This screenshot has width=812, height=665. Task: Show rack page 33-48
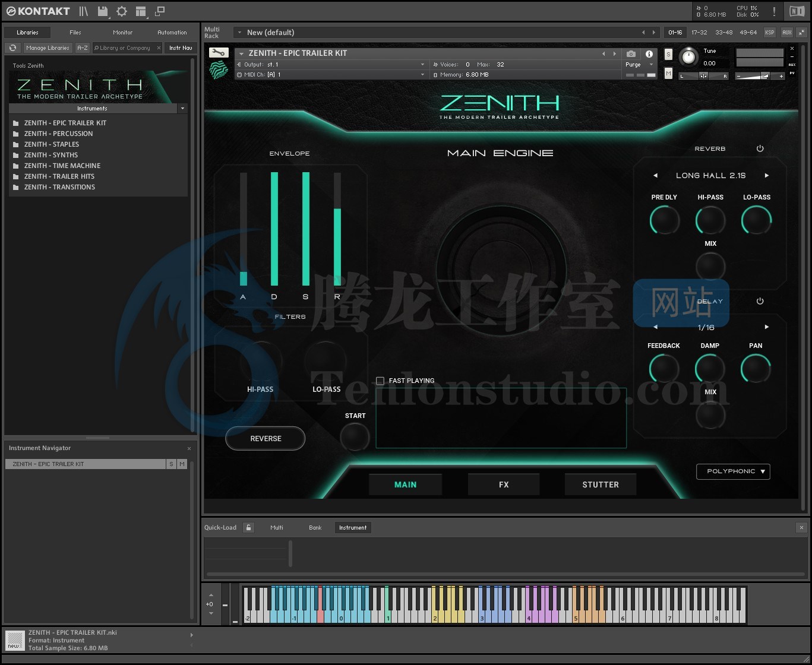(723, 33)
